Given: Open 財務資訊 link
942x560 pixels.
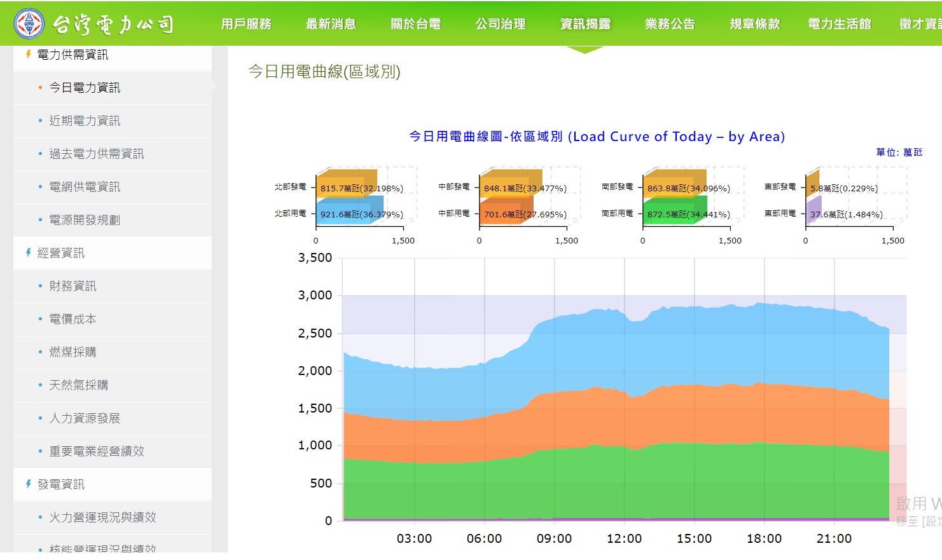Looking at the screenshot, I should (x=113, y=286).
